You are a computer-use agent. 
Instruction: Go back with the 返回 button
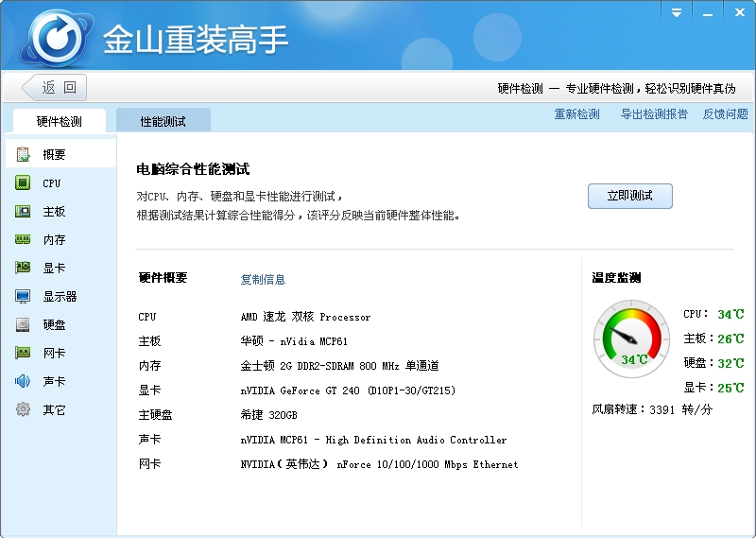pos(55,87)
